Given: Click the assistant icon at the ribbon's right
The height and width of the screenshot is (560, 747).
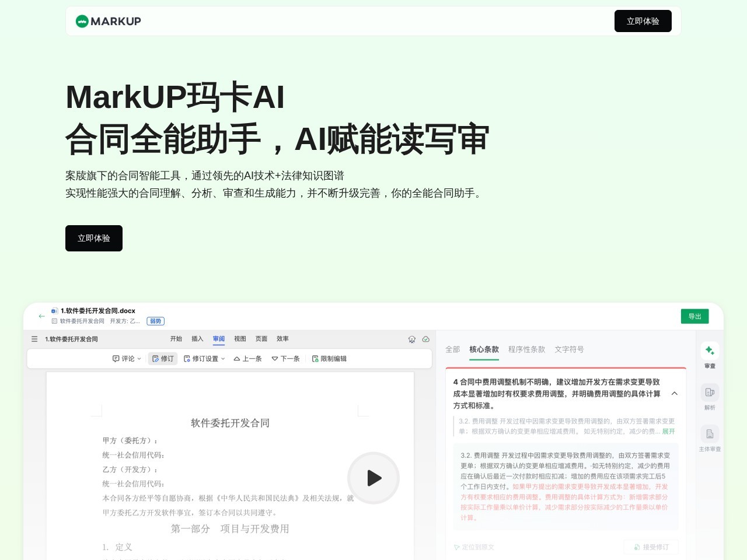Looking at the screenshot, I should 412,339.
